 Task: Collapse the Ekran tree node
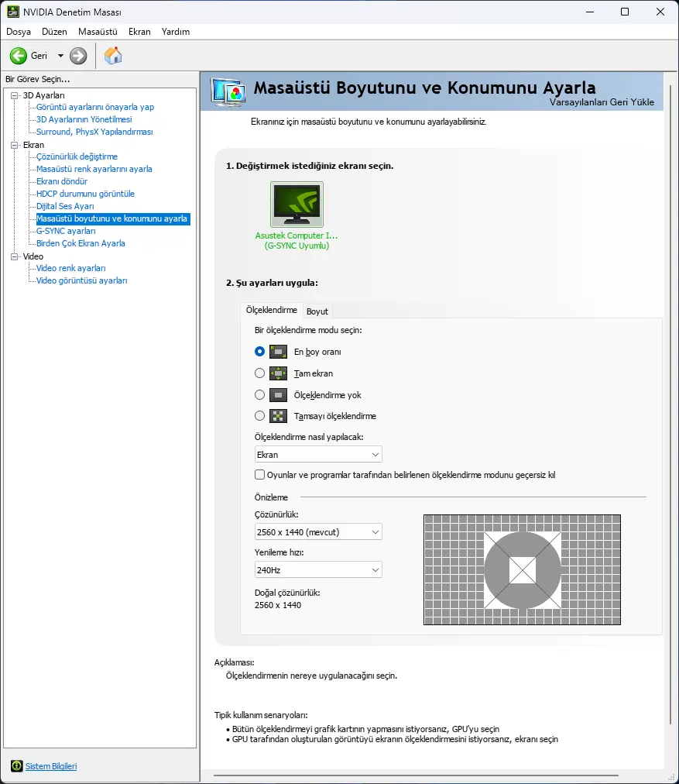point(15,145)
